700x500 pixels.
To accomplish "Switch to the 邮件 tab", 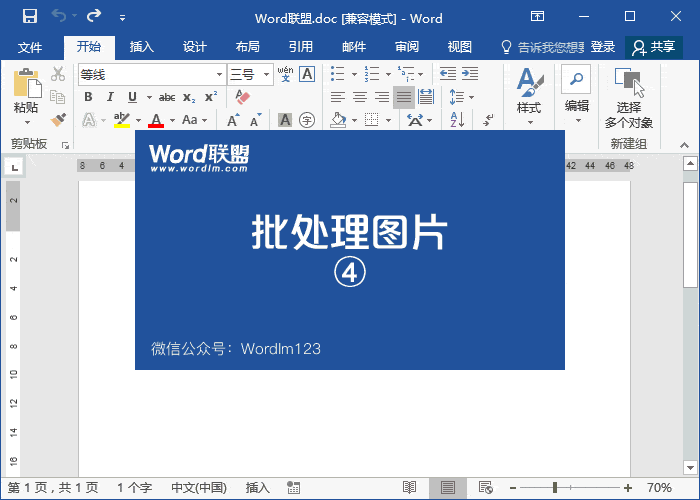I will tap(354, 46).
